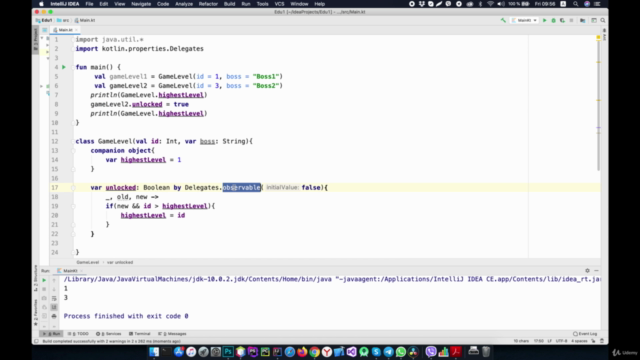The image size is (640, 360).
Task: Open Finder from the Dock
Action: tap(154, 351)
